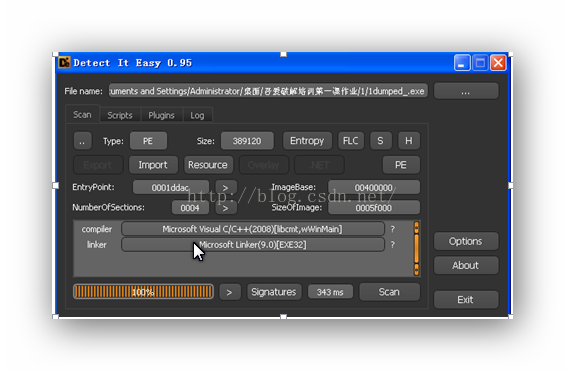The height and width of the screenshot is (371, 565).
Task: Click the H hex button
Action: click(x=409, y=141)
